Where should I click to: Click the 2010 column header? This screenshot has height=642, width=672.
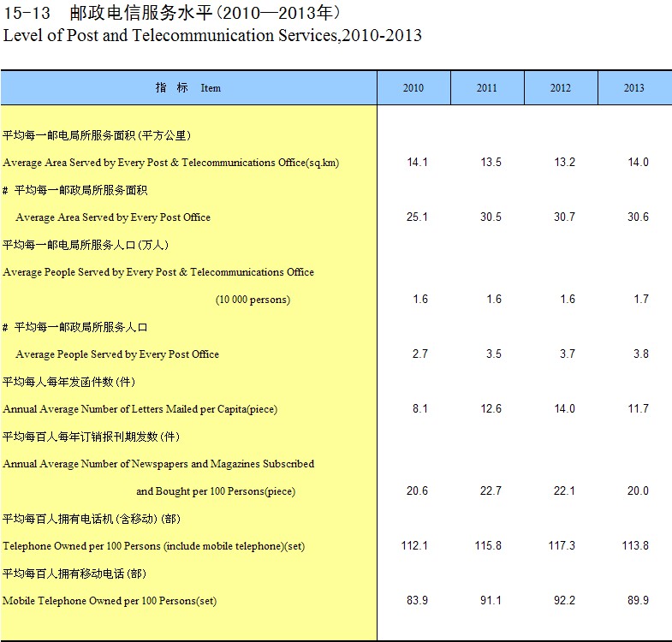413,88
